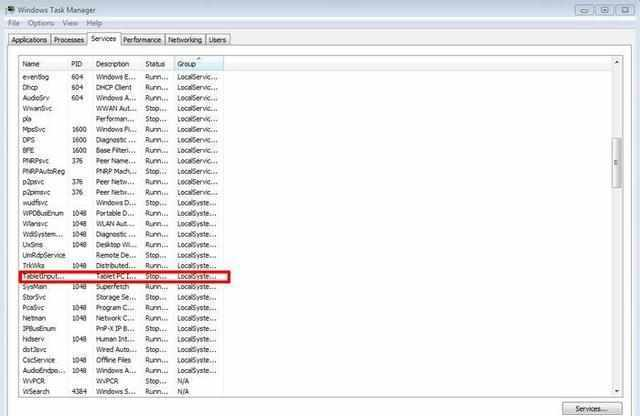Click the Offline Files description cell

[x=113, y=360]
